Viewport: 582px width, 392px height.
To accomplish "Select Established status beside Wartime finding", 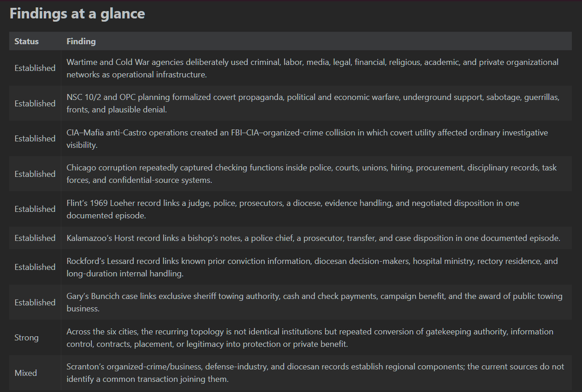I will [35, 68].
